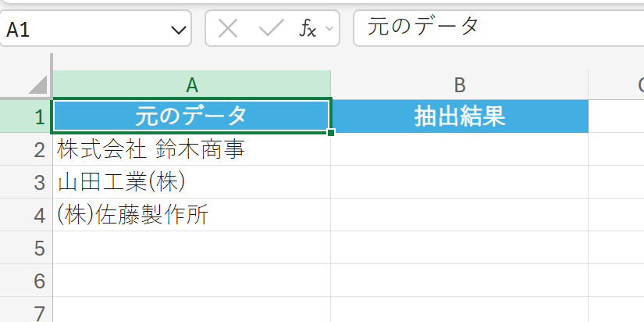644x322 pixels.
Task: Select cell containing (株)佐藤製作所
Action: 191,215
